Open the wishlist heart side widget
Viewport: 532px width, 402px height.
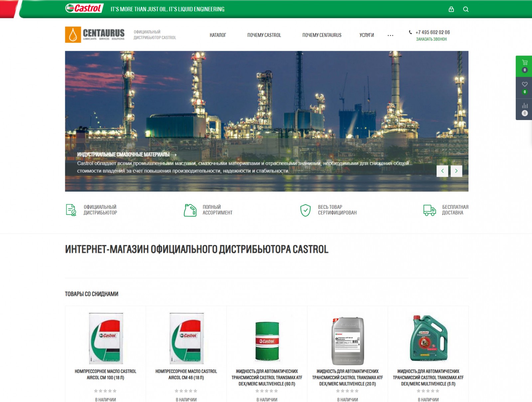tap(525, 88)
